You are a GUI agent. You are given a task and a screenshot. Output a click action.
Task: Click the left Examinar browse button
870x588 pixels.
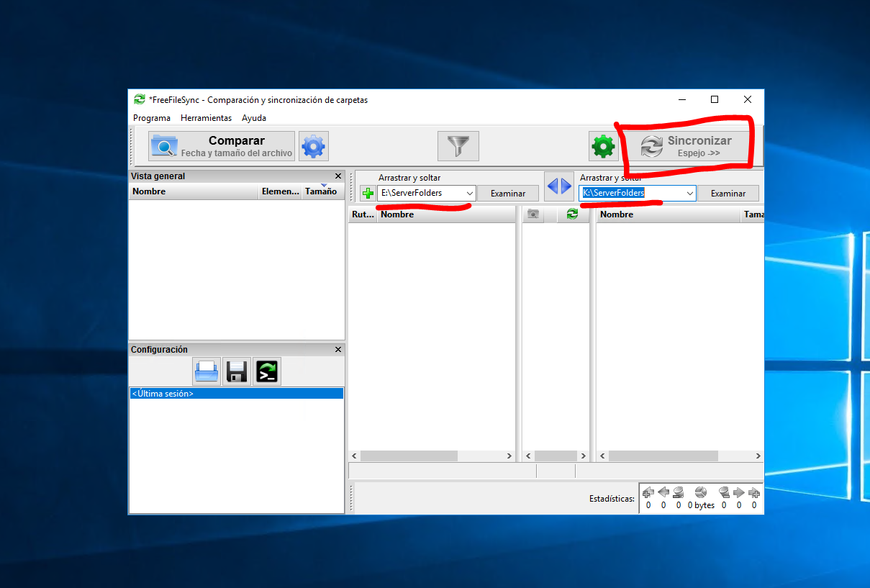click(508, 194)
